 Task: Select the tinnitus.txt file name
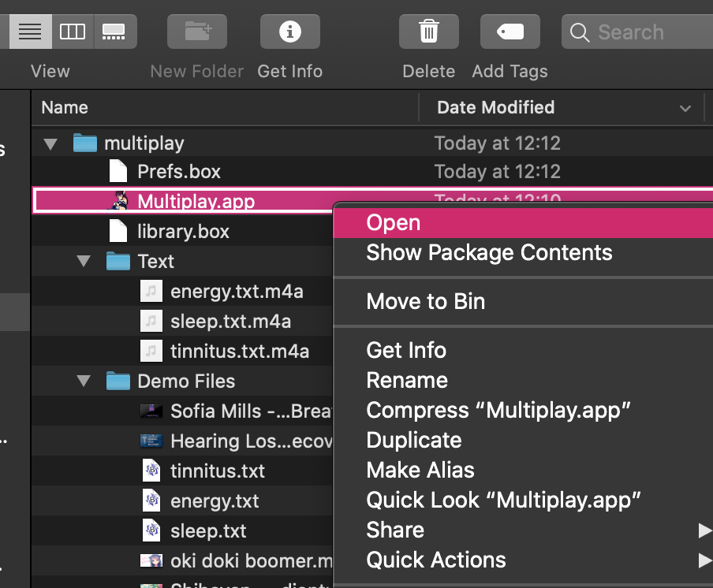[x=218, y=471]
